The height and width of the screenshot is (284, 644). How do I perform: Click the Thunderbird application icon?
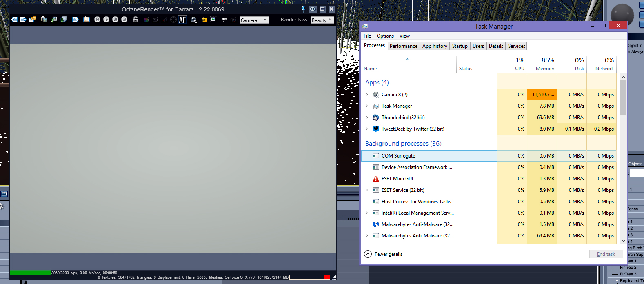[376, 118]
